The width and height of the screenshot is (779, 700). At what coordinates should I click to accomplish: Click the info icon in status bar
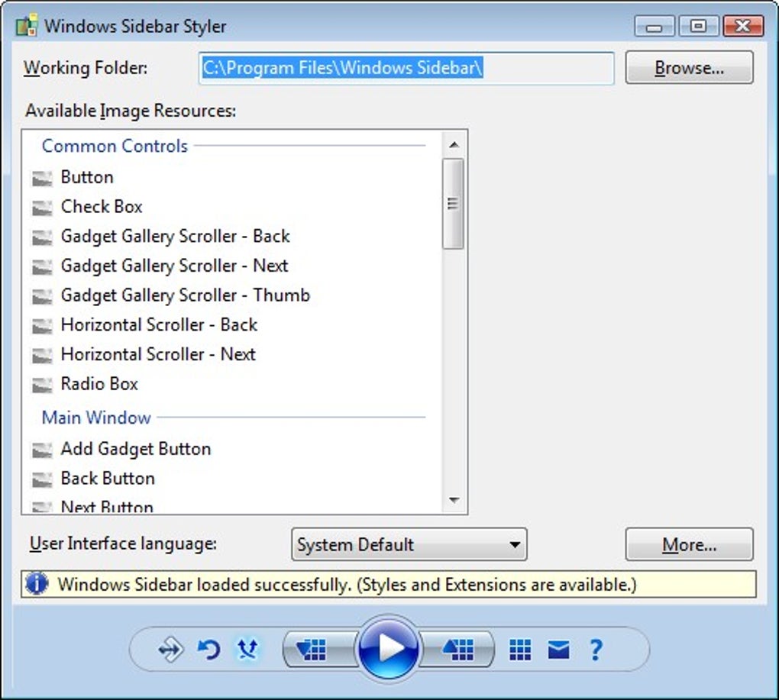37,583
